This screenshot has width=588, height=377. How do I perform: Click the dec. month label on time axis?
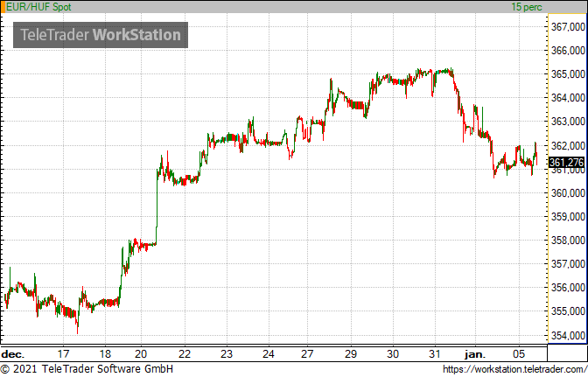(12, 354)
